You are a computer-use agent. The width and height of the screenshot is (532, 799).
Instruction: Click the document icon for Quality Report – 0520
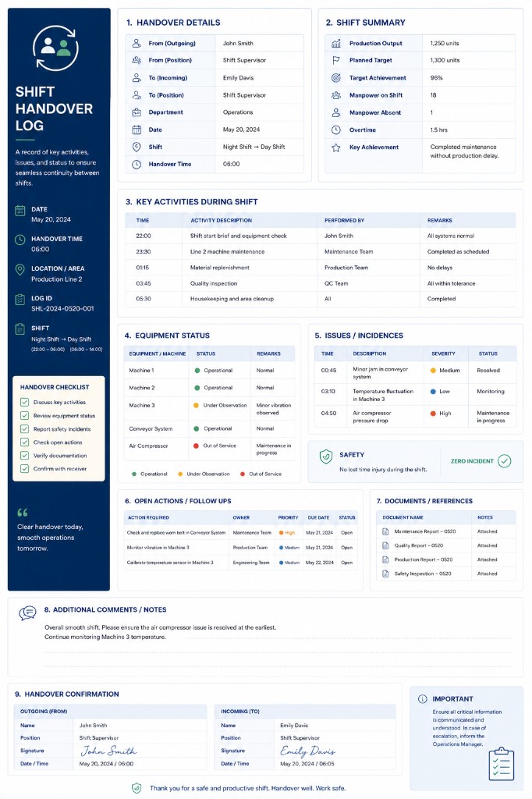(x=386, y=545)
